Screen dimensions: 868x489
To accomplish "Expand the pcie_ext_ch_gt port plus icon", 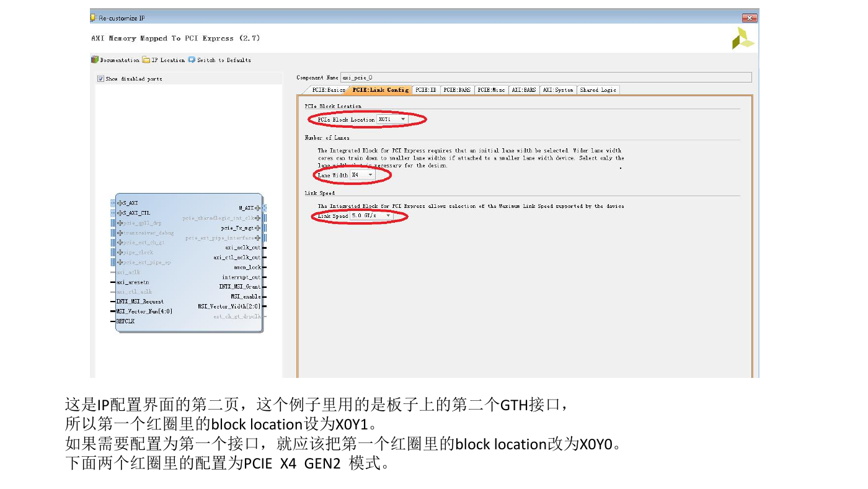I will click(120, 243).
